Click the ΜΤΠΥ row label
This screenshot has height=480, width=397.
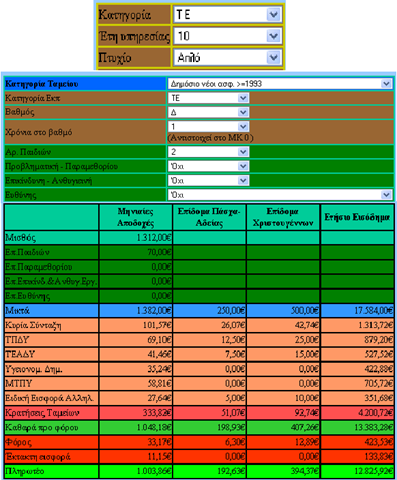pos(19,384)
